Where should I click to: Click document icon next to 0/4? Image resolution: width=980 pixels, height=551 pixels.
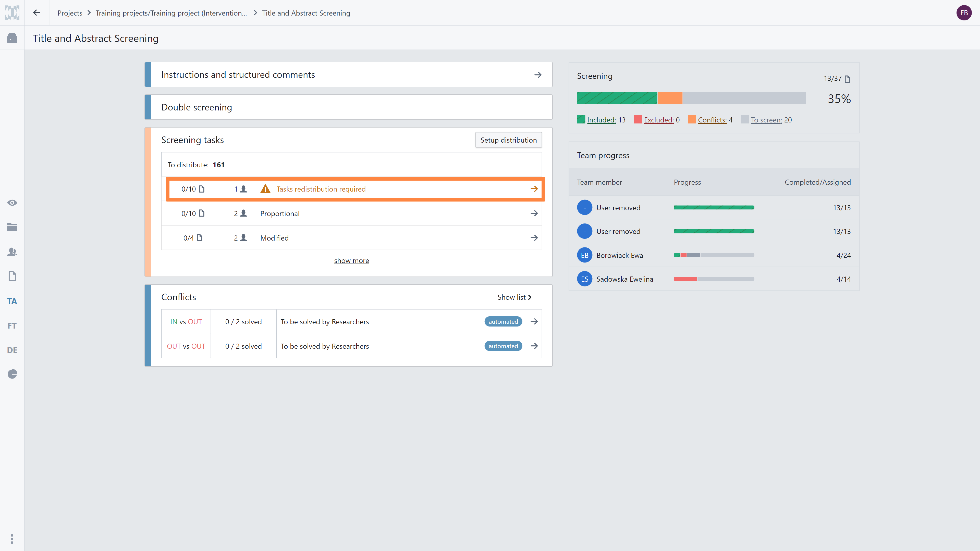(x=200, y=238)
